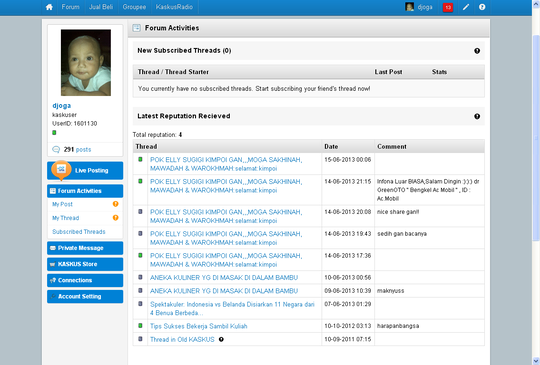Open help for Latest Reputation Recieved
This screenshot has height=365, width=540.
[x=477, y=116]
